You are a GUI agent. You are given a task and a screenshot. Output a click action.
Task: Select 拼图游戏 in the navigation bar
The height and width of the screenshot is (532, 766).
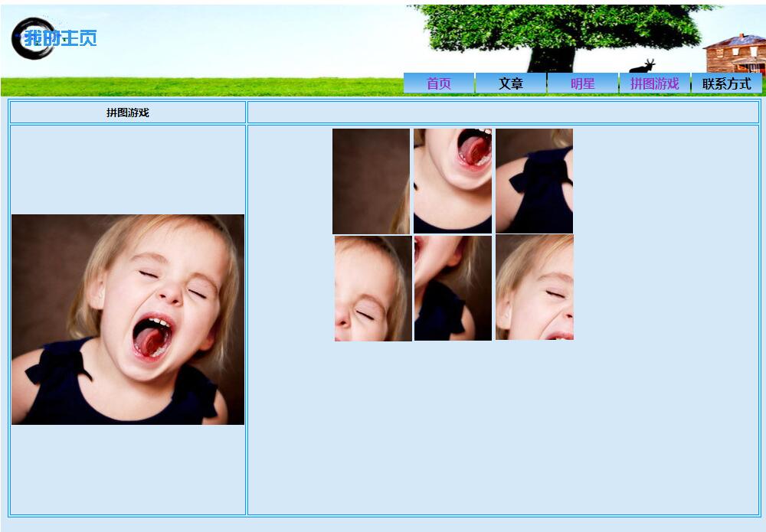pos(654,83)
